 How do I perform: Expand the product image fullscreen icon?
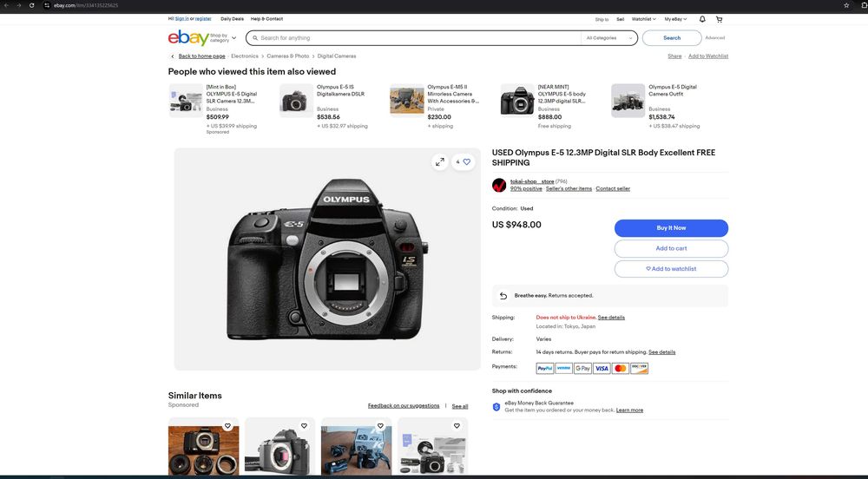[x=439, y=162]
